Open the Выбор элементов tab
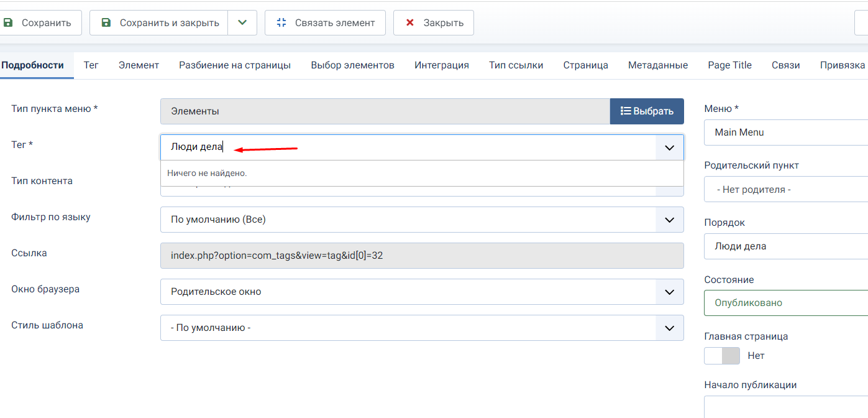Screen dimensions: 868x418 (x=353, y=65)
